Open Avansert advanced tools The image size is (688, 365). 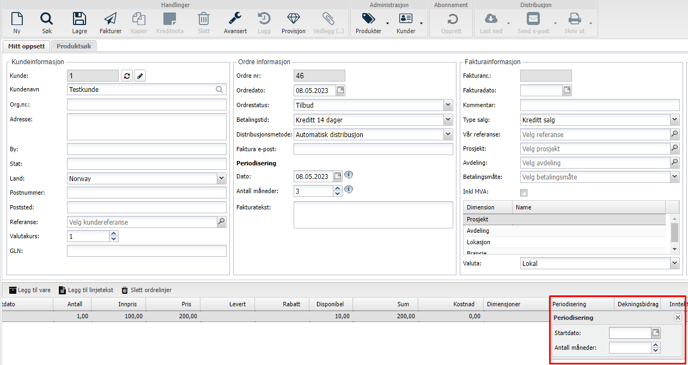tap(235, 22)
